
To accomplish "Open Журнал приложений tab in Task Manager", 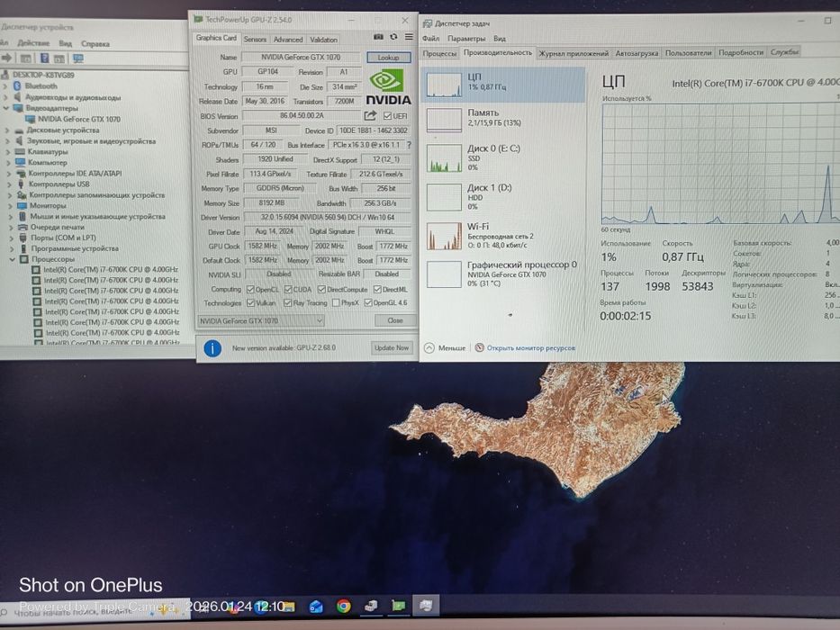I will tap(574, 53).
